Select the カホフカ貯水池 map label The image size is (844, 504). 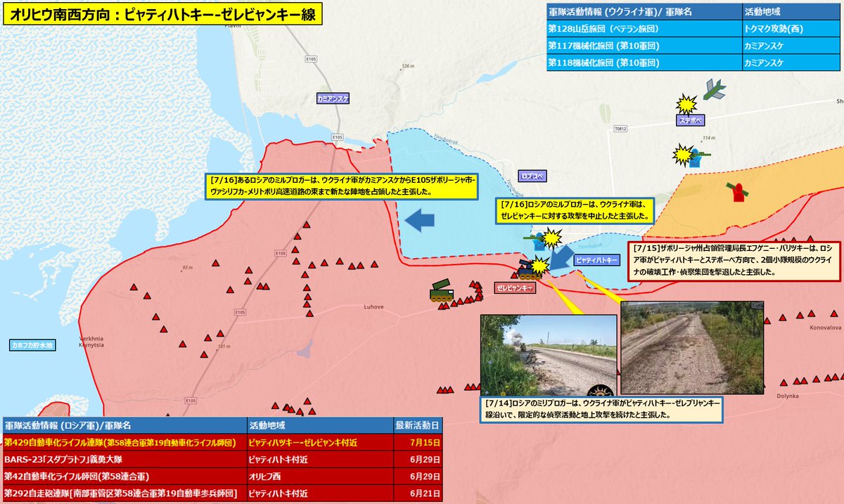[x=32, y=346]
